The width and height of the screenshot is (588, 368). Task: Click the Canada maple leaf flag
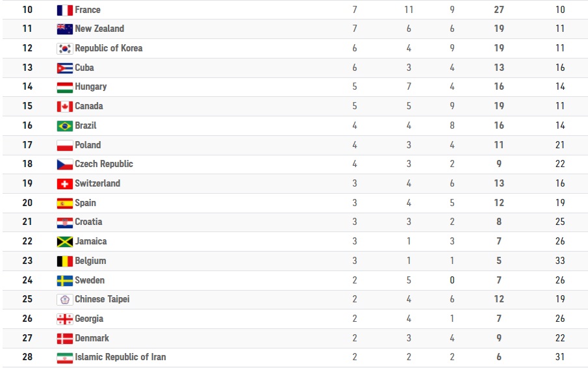click(64, 107)
